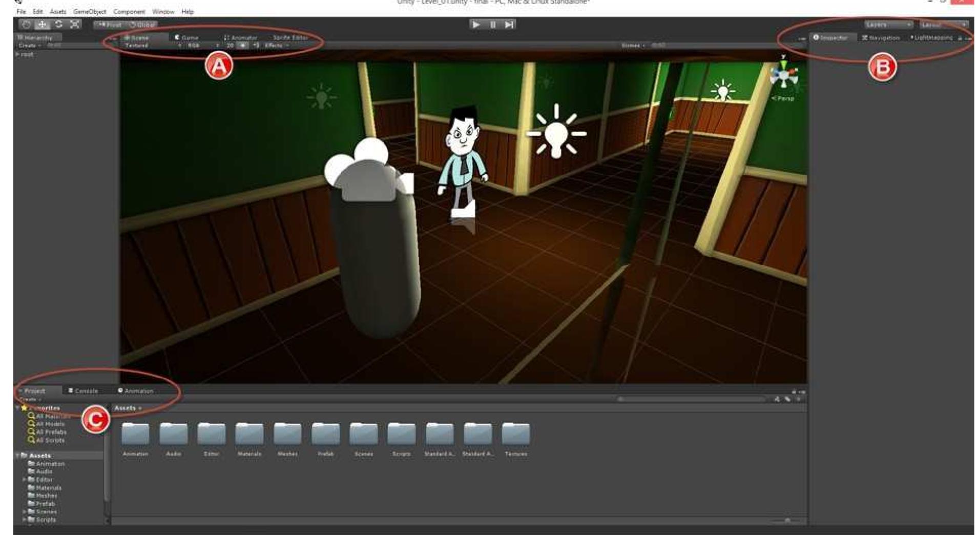Select the Hand tool in the toolbar
Screen dimensions: 980x535
coord(26,24)
